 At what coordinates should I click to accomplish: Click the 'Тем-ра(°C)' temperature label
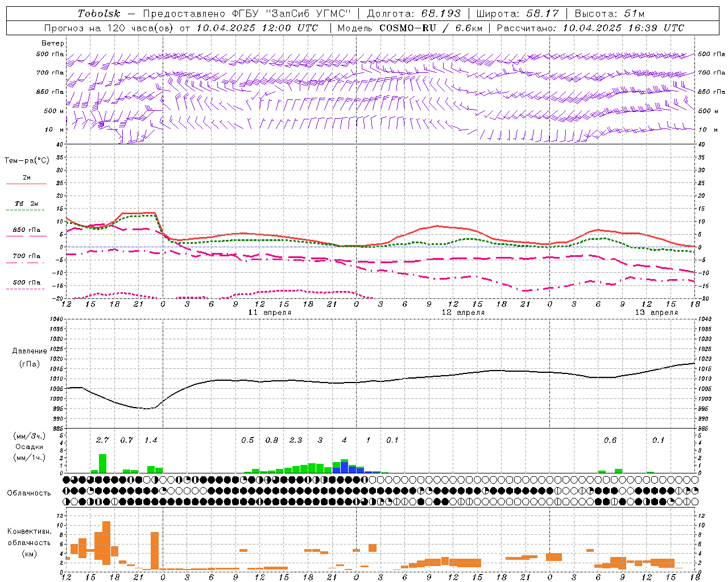tap(27, 161)
